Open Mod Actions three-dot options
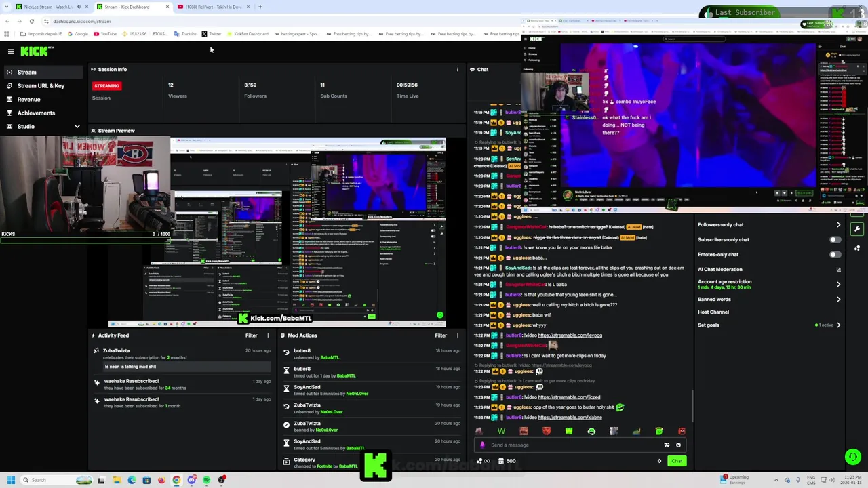868x488 pixels. (x=457, y=335)
